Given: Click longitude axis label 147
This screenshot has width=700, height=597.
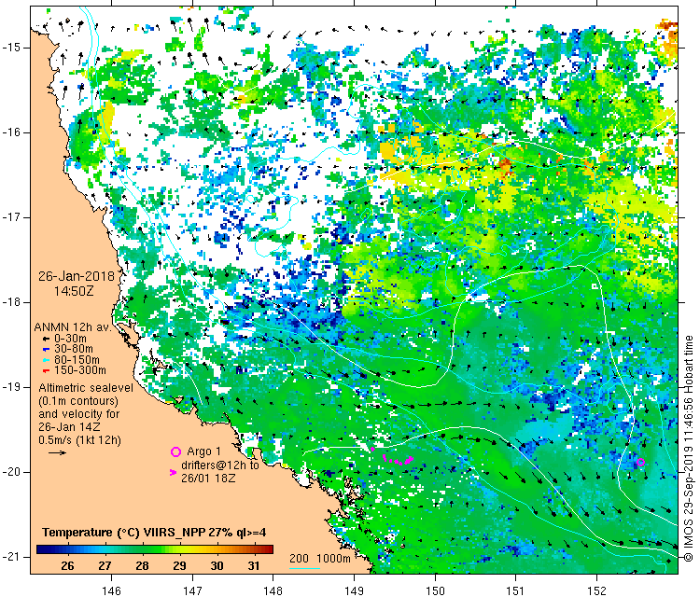Looking at the screenshot, I should [x=192, y=590].
